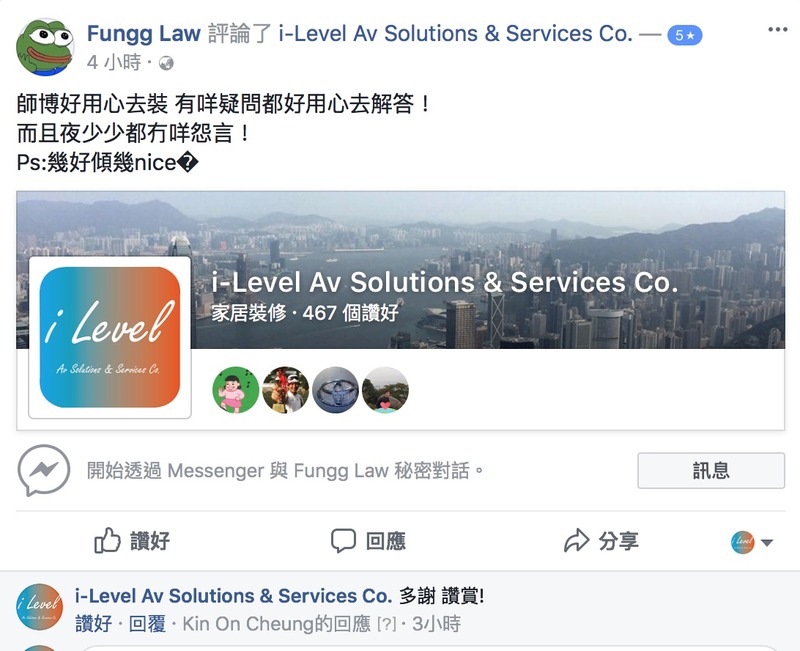Open i-Level Av Solutions page link in header
The image size is (800, 651).
click(x=456, y=34)
